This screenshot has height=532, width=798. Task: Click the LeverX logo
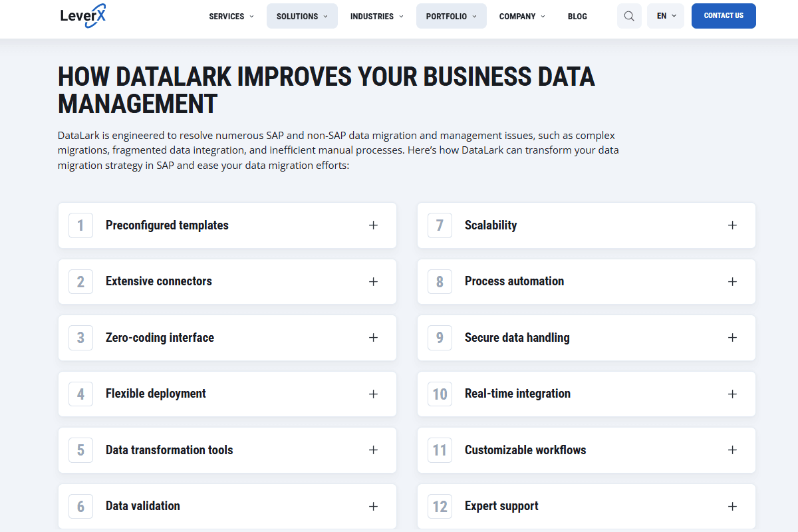point(82,15)
